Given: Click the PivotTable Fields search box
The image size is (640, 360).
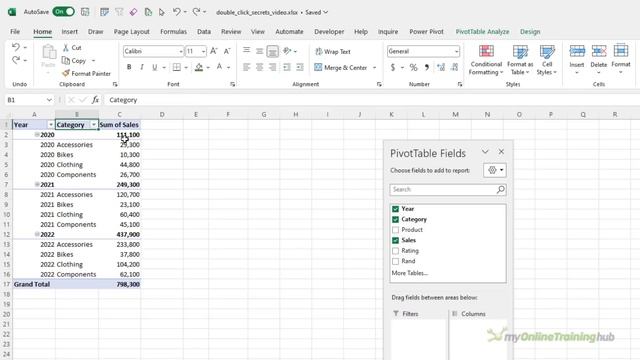Looking at the screenshot, I should pos(448,189).
